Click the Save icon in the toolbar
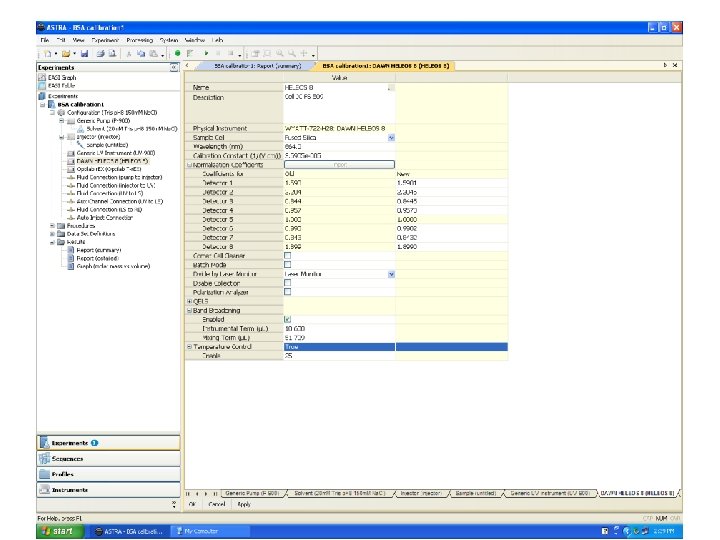Image resolution: width=720 pixels, height=540 pixels. click(84, 52)
